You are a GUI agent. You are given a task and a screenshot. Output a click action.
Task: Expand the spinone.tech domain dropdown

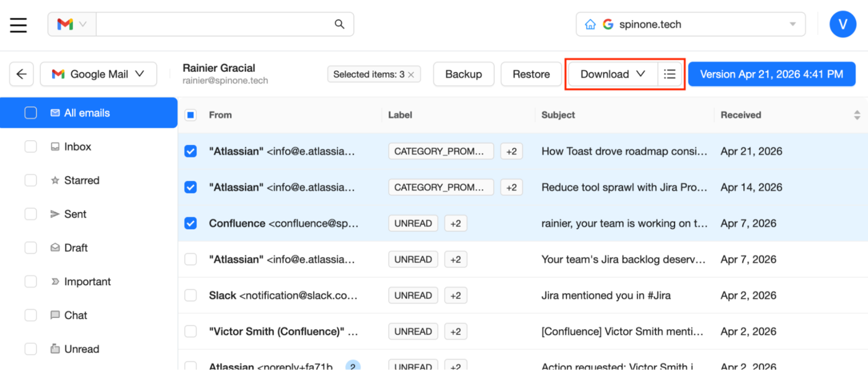pyautogui.click(x=792, y=25)
